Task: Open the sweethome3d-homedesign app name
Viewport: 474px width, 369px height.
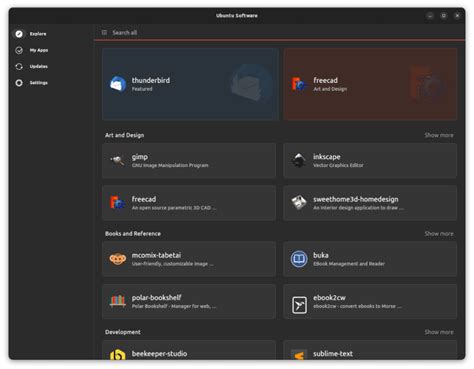Action: click(356, 199)
